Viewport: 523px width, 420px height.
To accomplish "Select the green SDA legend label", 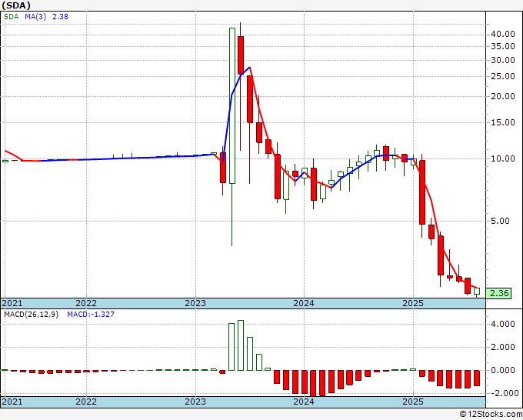I will [x=12, y=17].
